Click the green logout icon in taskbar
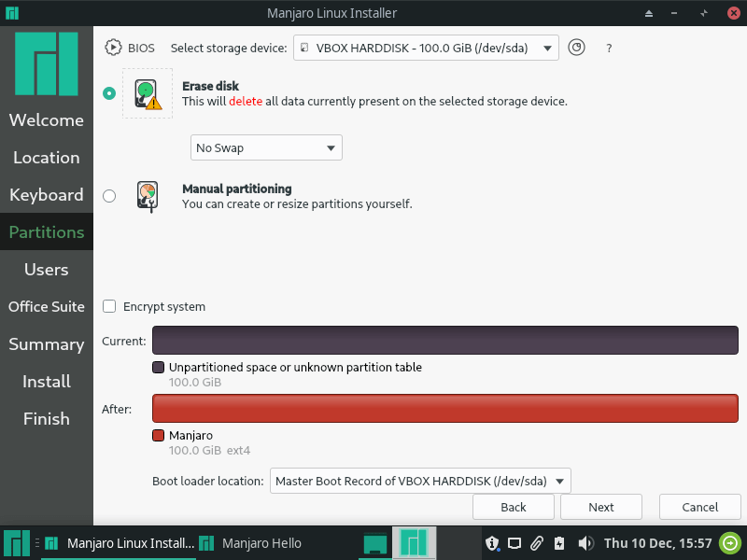747x560 pixels. (730, 543)
